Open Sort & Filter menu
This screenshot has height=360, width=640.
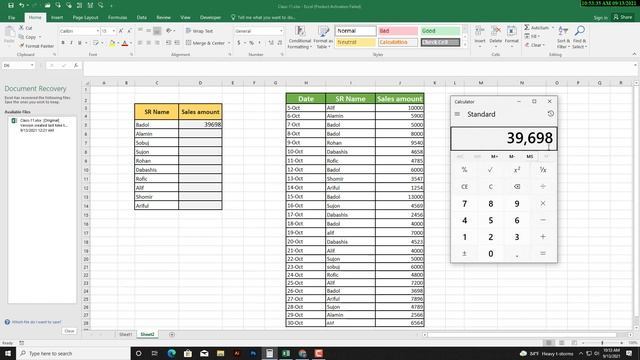click(x=563, y=37)
